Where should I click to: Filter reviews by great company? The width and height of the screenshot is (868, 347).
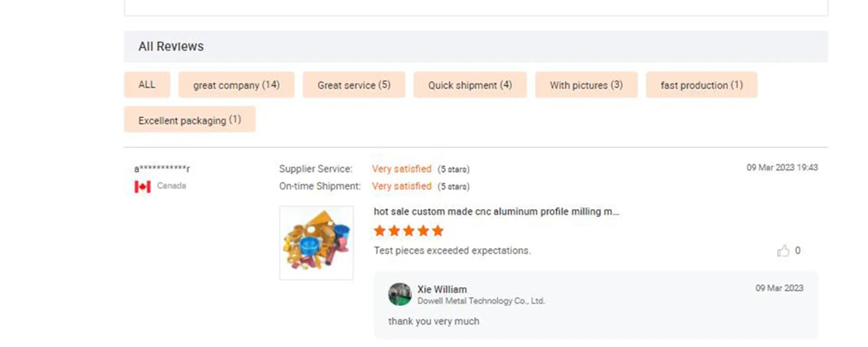236,85
